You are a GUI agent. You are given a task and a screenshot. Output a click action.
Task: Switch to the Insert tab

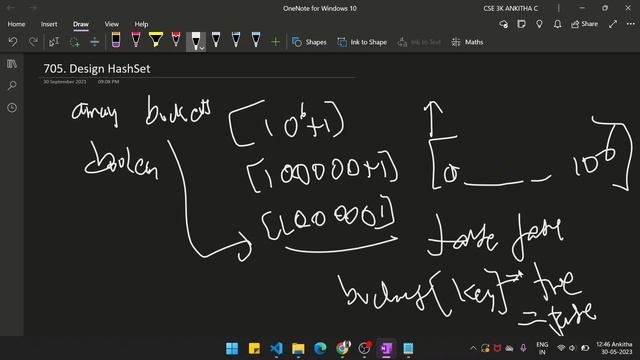click(x=49, y=24)
